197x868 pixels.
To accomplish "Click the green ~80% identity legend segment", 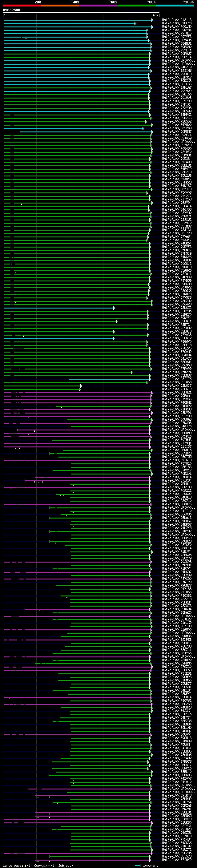I will pos(137,6).
